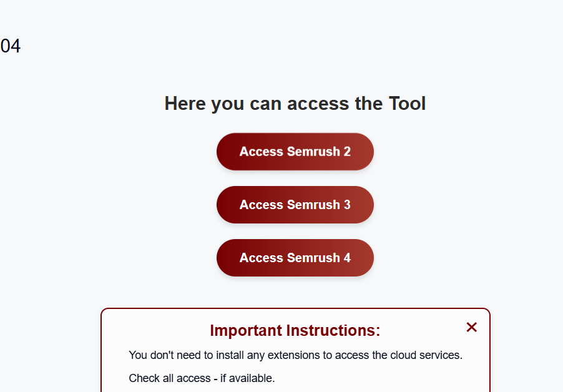Screen dimensions: 563x392
Task: Click the word 'Tool' in the main heading
Action: tap(407, 104)
